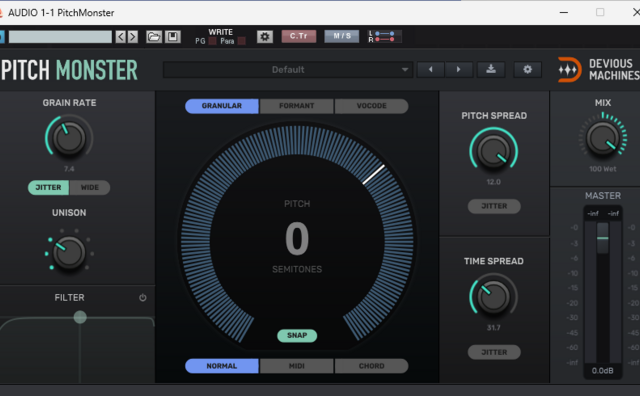The image size is (640, 396).
Task: Toggle Time Spread JITTER button
Action: pos(494,352)
